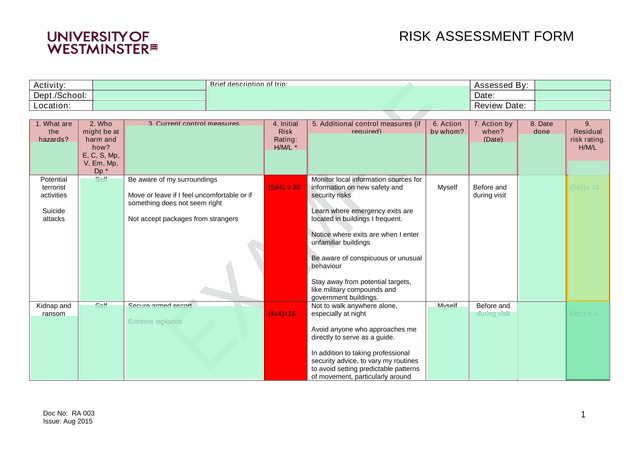Select the Dept./School entry field
The width and height of the screenshot is (640, 453).
[148, 95]
